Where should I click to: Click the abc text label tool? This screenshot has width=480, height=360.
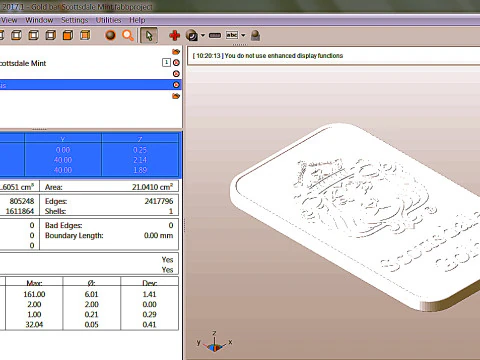pyautogui.click(x=232, y=35)
